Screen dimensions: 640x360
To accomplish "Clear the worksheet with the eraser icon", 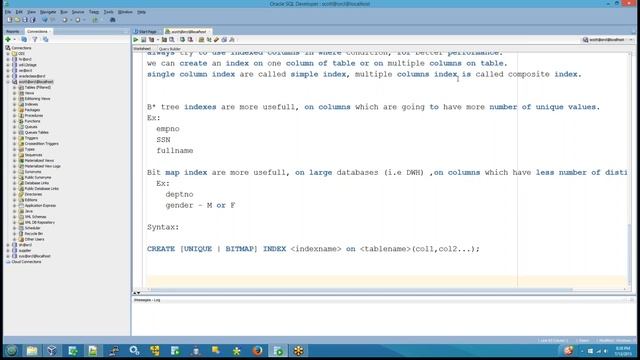I will pos(217,40).
